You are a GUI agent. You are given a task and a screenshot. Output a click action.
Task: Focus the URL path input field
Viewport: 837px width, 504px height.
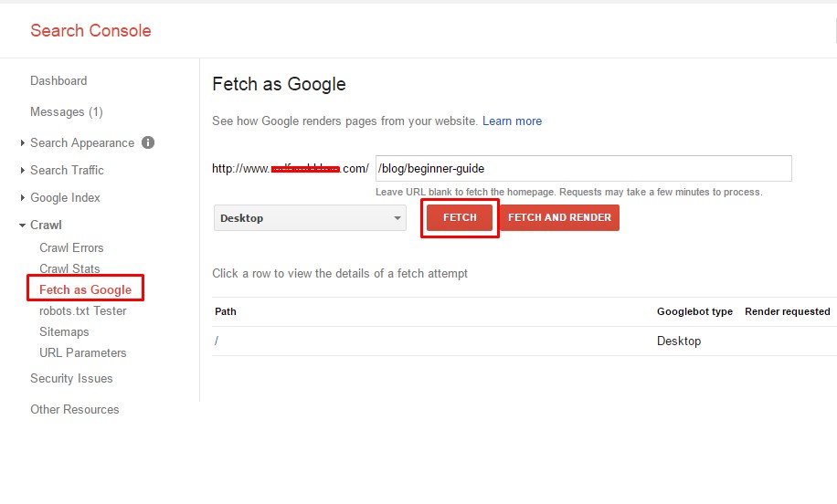[x=584, y=169]
